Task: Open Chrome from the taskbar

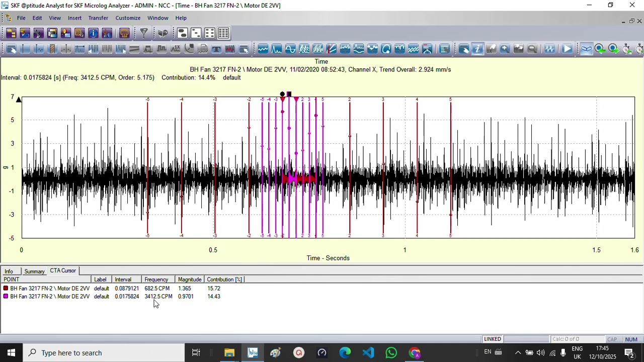Action: click(415, 353)
